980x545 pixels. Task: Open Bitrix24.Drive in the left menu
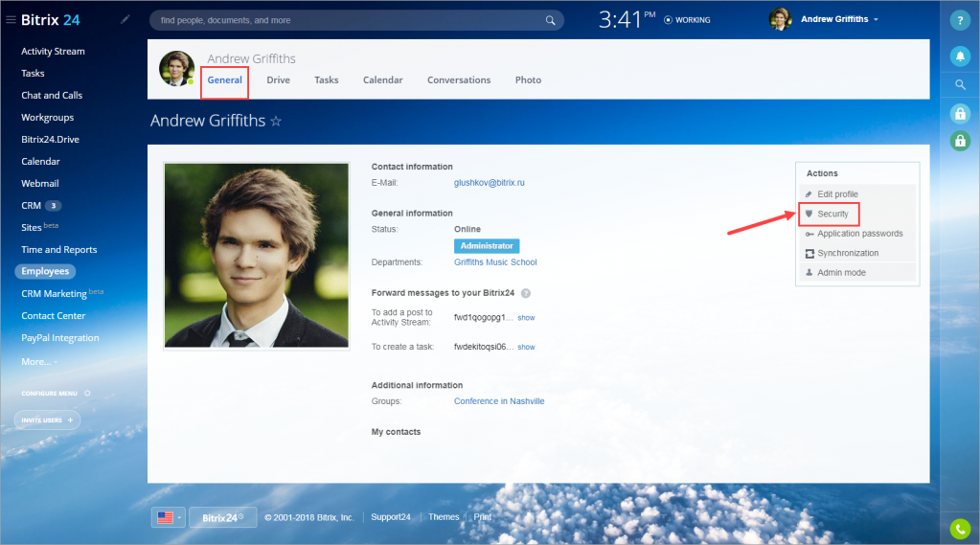click(x=50, y=140)
